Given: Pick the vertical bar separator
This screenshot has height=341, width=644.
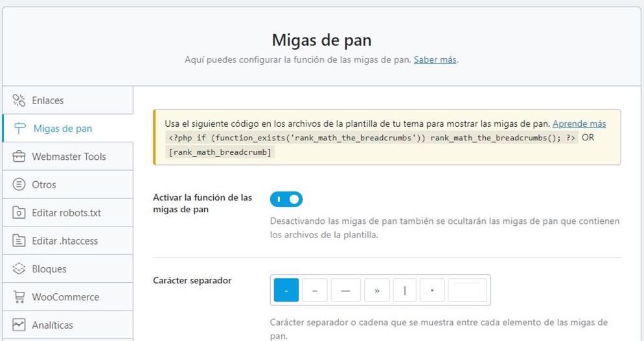Looking at the screenshot, I should tap(405, 291).
